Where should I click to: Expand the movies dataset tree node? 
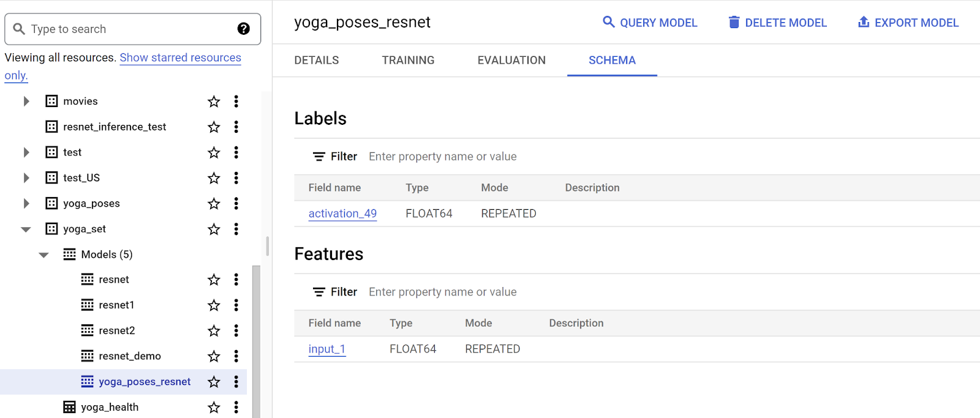coord(26,102)
